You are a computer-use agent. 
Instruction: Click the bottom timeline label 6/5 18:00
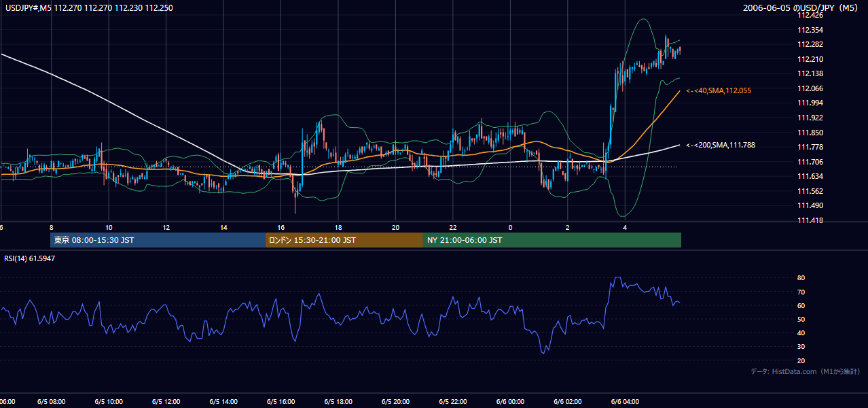coord(338,401)
